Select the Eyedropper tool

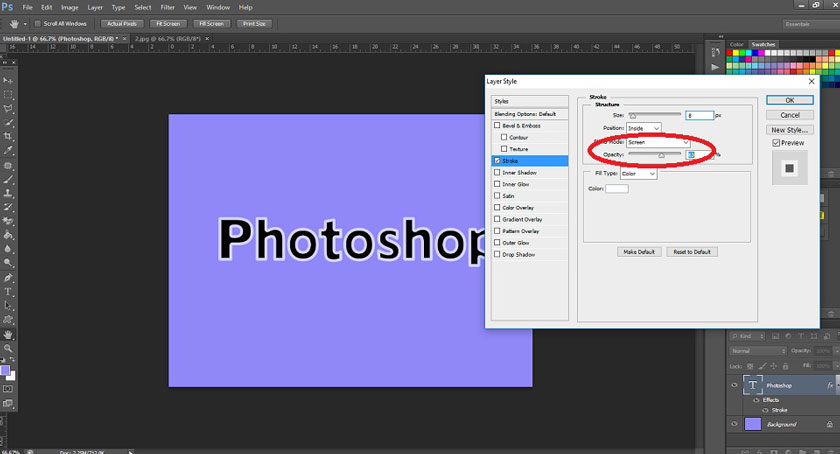coord(8,151)
